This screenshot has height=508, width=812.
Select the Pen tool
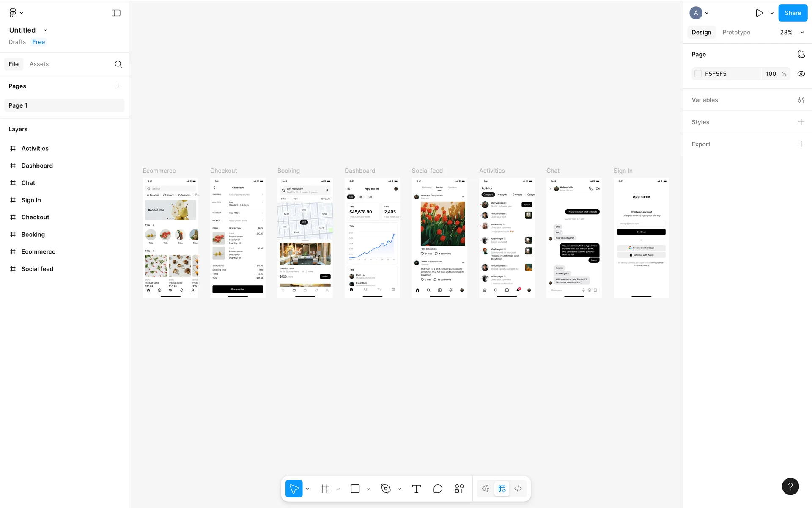click(x=385, y=489)
